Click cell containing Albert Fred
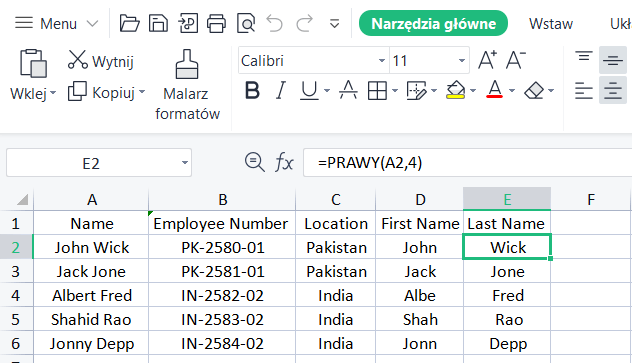The image size is (632, 363). point(91,295)
